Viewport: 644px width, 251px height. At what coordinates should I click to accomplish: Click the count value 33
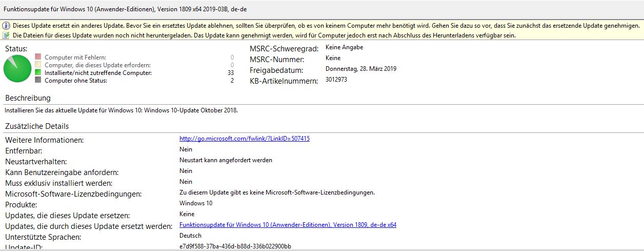[231, 73]
